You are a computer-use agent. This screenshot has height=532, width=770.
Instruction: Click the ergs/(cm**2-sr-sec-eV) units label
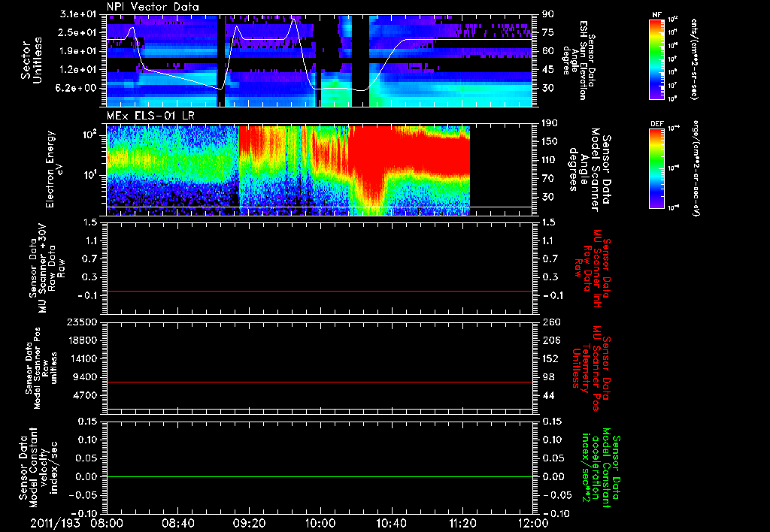[696, 168]
